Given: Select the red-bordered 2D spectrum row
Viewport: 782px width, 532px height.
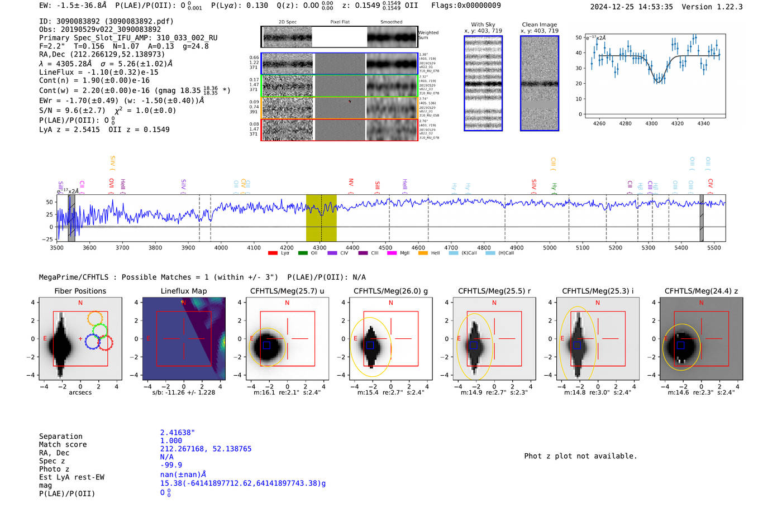Looking at the screenshot, I should click(x=339, y=130).
